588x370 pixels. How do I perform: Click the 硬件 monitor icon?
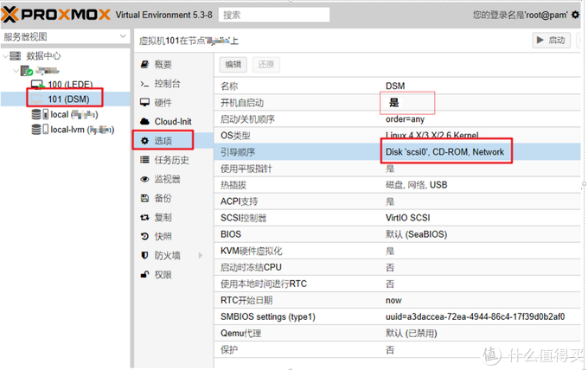(144, 102)
